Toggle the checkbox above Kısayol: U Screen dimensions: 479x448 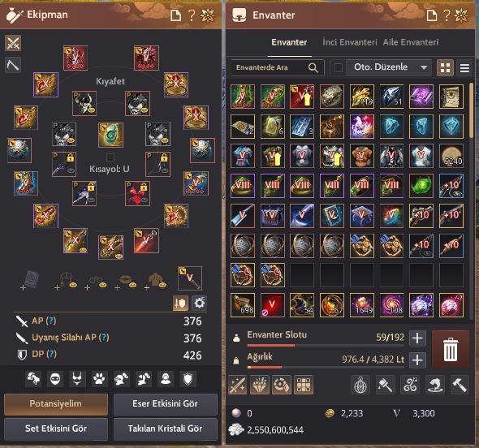pos(110,157)
